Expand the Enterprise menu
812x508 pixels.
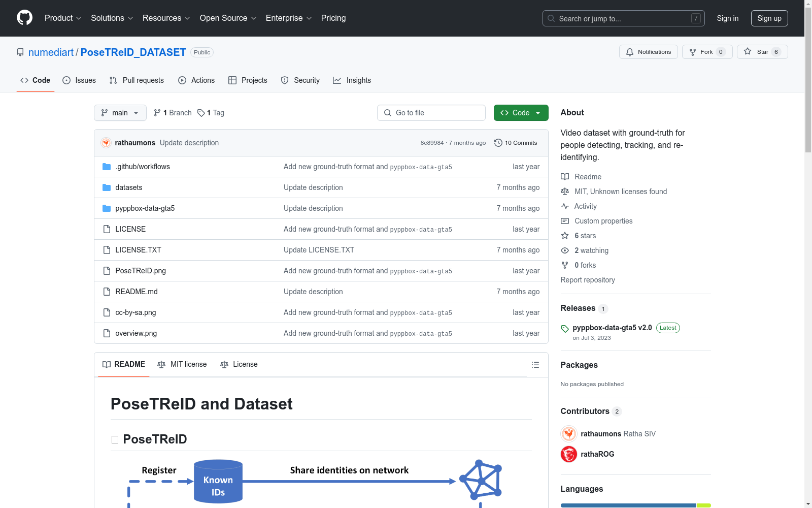point(289,18)
